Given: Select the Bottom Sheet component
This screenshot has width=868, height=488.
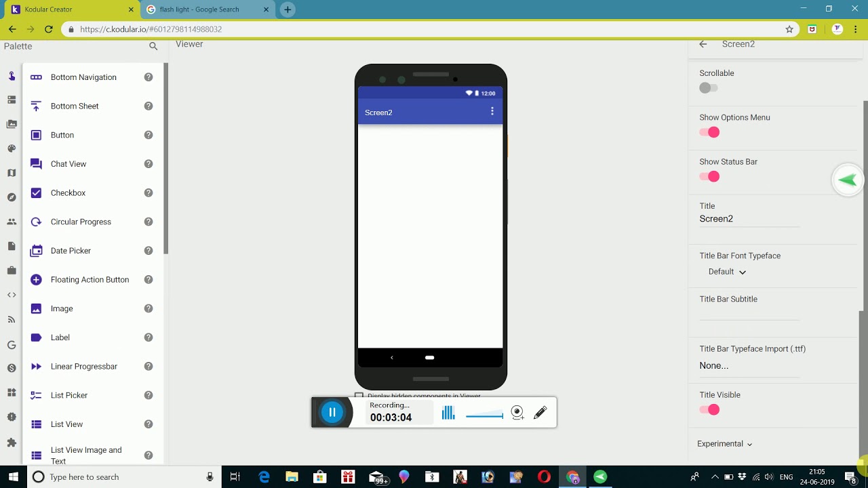Looking at the screenshot, I should click(94, 106).
